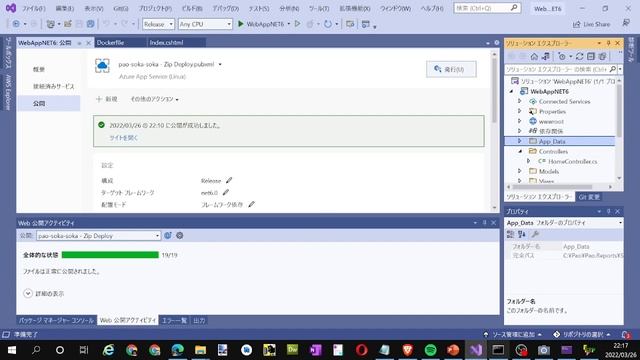640x360 pixels.
Task: Open File Explorer from the taskbar
Action: point(200,350)
